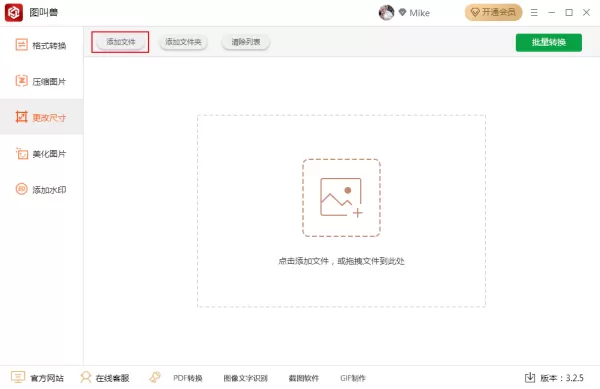Click the username Mike
Image resolution: width=600 pixels, height=389 pixels.
click(x=419, y=13)
